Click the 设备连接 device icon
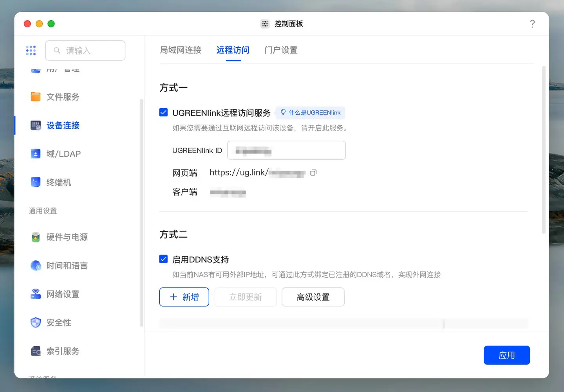 [x=36, y=125]
